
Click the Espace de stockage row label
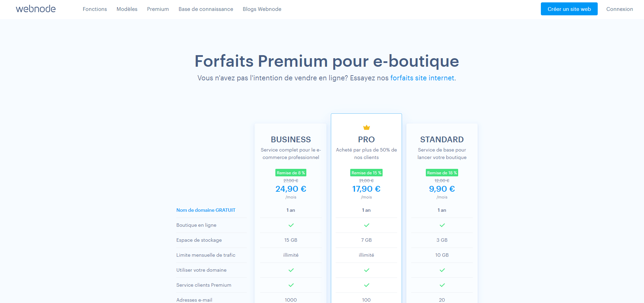point(199,240)
